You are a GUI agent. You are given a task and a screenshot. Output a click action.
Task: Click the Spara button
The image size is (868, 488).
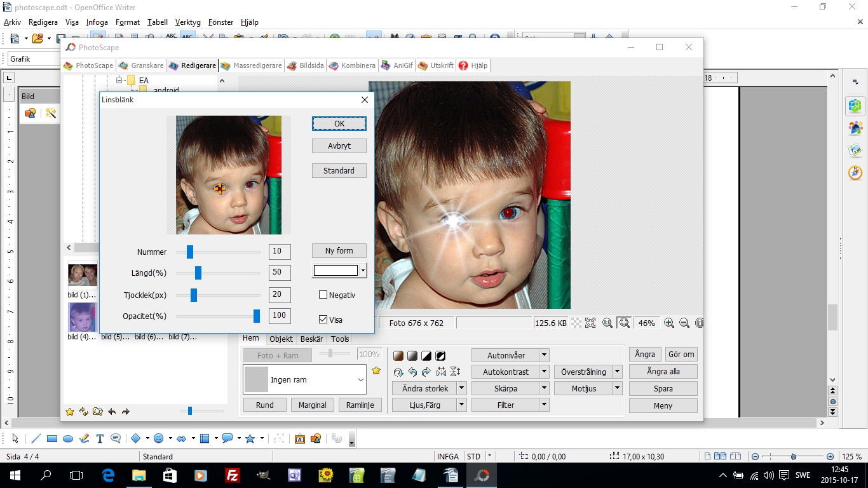pyautogui.click(x=663, y=388)
